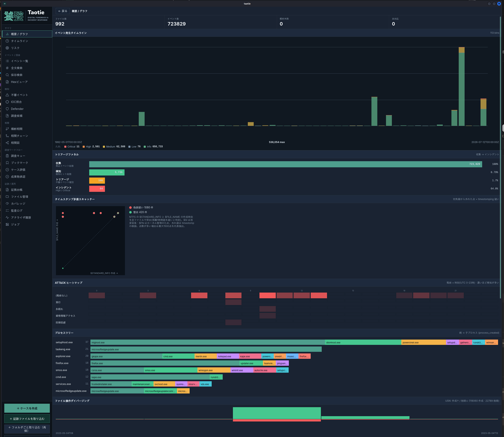
Task: Select trustedinstaller.exe block under services.exe
Action: [x=111, y=384]
